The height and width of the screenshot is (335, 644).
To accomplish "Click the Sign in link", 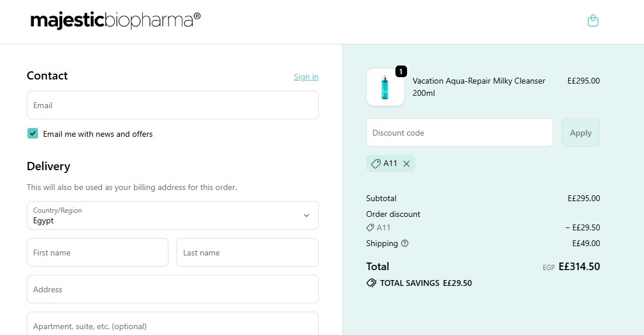I will click(306, 77).
